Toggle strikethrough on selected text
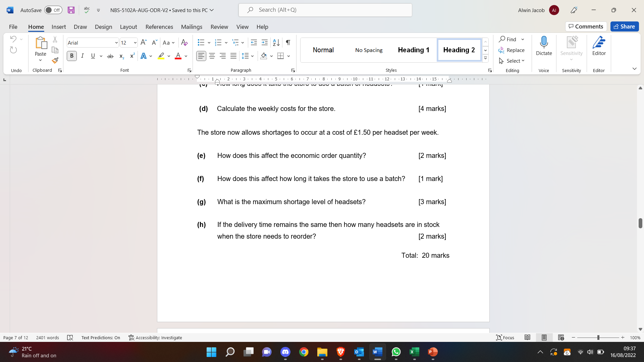The image size is (644, 362). pos(110,56)
